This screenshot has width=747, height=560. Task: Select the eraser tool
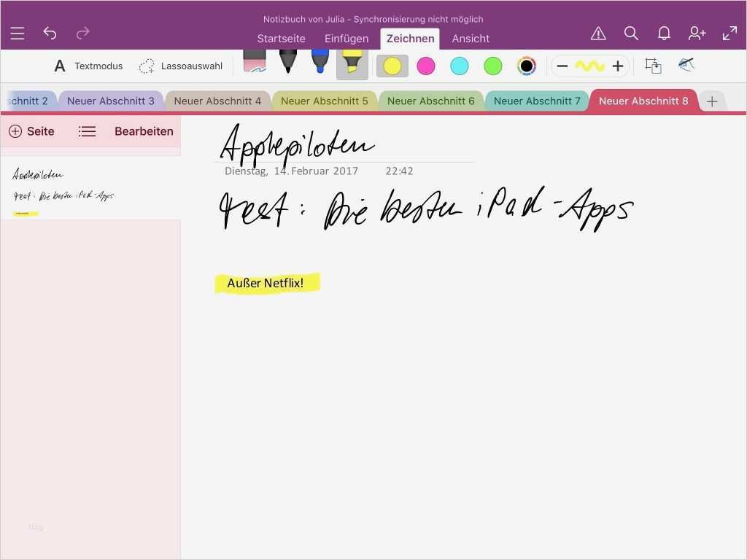(255, 62)
